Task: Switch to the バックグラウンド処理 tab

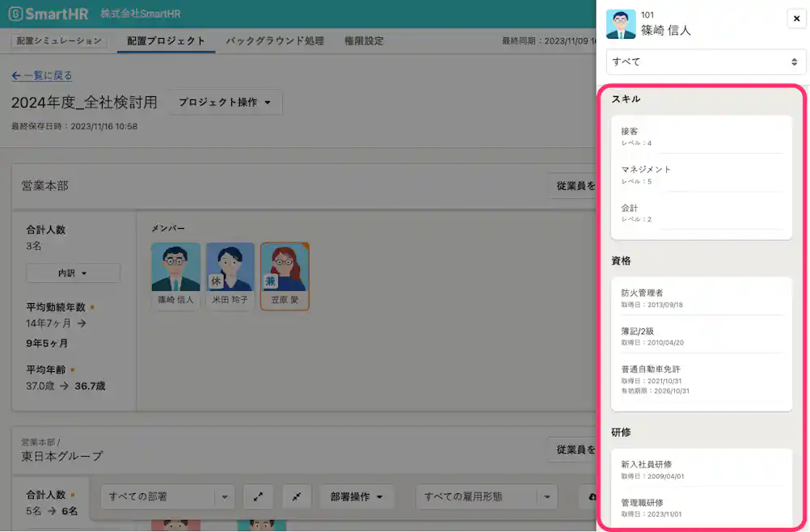Action: (x=274, y=40)
